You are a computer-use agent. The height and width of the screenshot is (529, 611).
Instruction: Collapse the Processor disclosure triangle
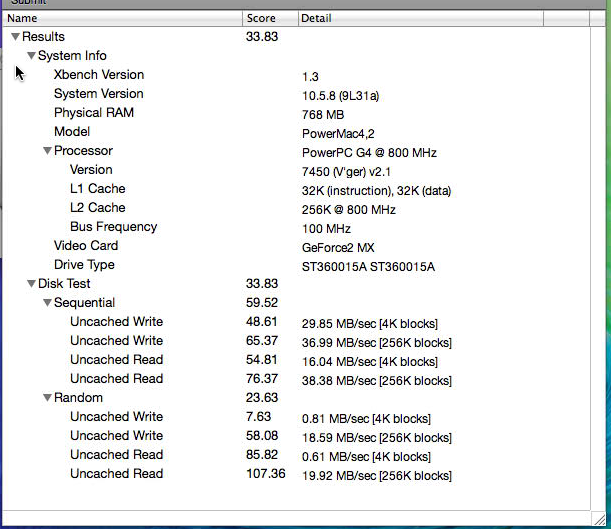[48, 151]
